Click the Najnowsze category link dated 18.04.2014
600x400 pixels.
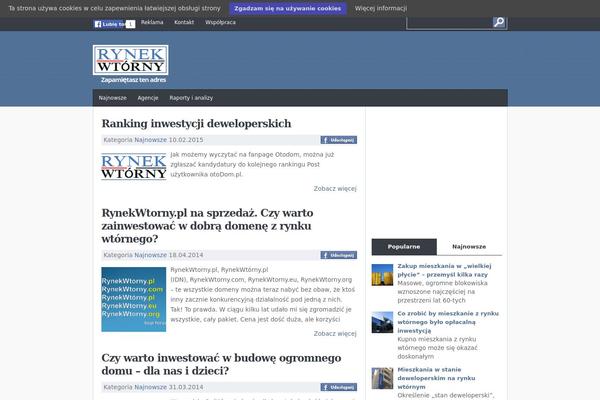(x=150, y=255)
